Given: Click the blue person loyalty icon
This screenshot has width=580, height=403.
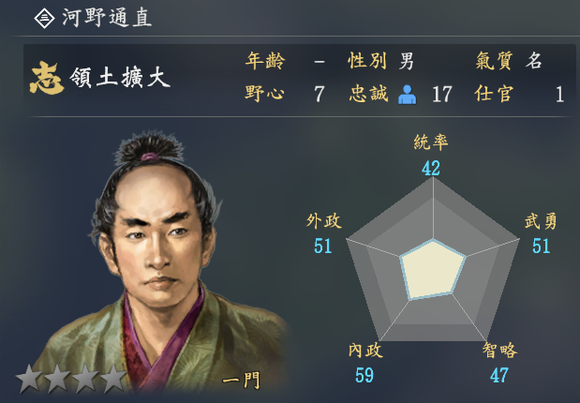Looking at the screenshot, I should [407, 94].
